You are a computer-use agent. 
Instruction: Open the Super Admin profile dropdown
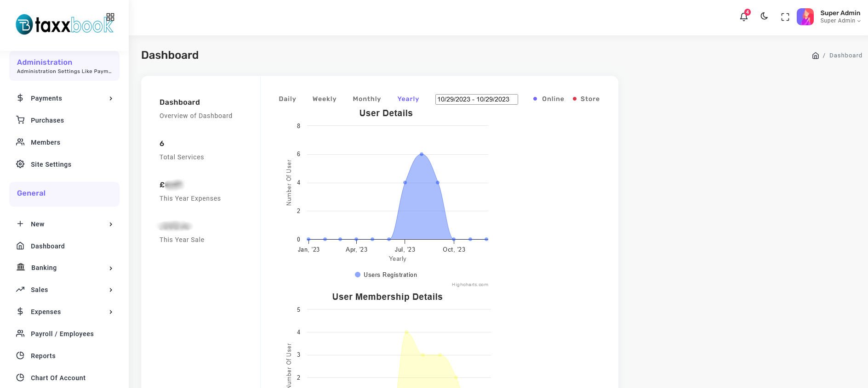pyautogui.click(x=840, y=17)
